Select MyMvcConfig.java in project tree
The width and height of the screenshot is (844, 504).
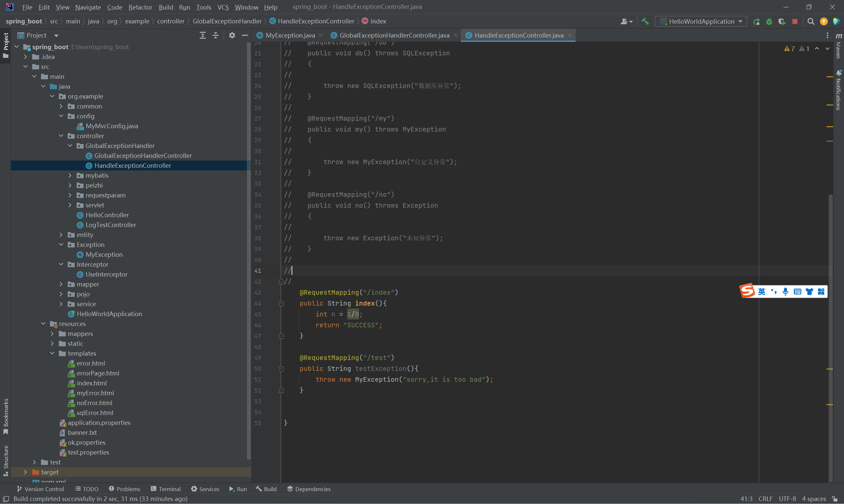point(111,126)
